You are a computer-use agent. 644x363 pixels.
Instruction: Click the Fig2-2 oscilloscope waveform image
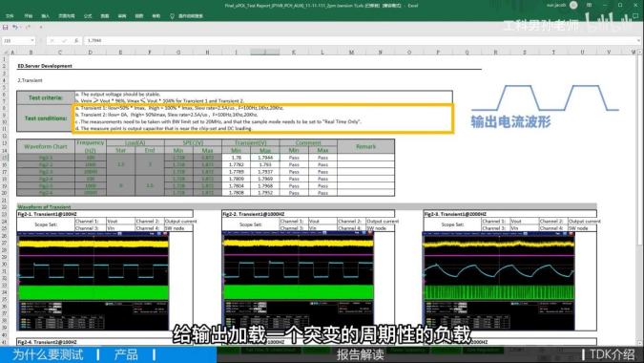click(x=299, y=281)
